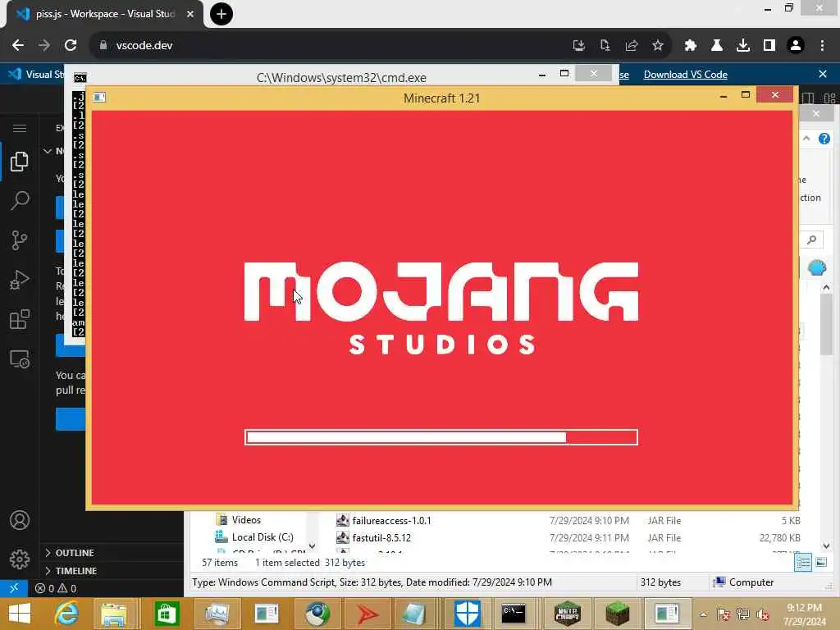Open the Windows Start button
This screenshot has height=630, width=840.
coord(20,614)
